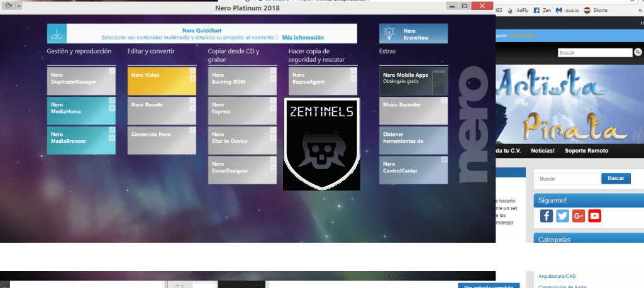Go to Noticias! in the website menu
Screen dimensions: 644x288
pos(543,151)
